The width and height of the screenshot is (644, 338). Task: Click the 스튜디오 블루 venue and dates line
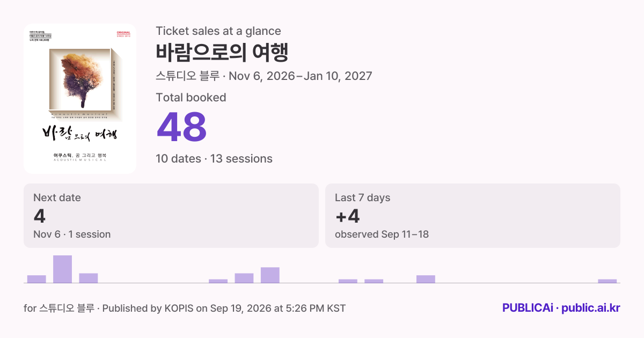pos(264,76)
